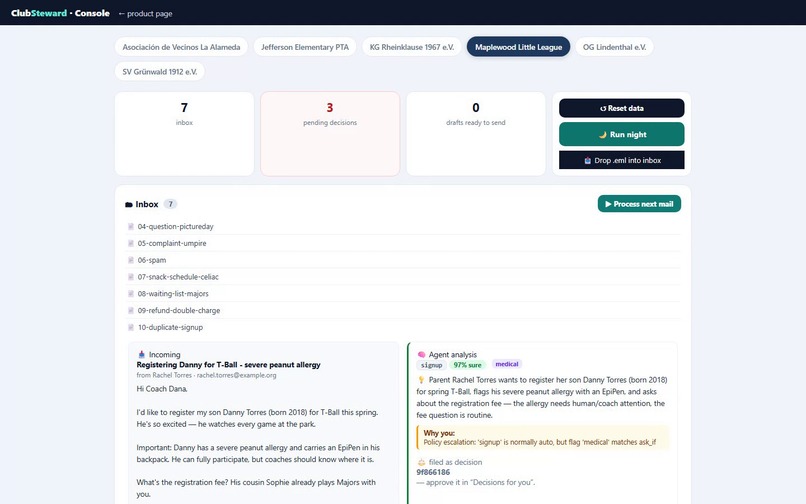The height and width of the screenshot is (504, 806).
Task: Click the ClubSteward Console logo
Action: [60, 13]
